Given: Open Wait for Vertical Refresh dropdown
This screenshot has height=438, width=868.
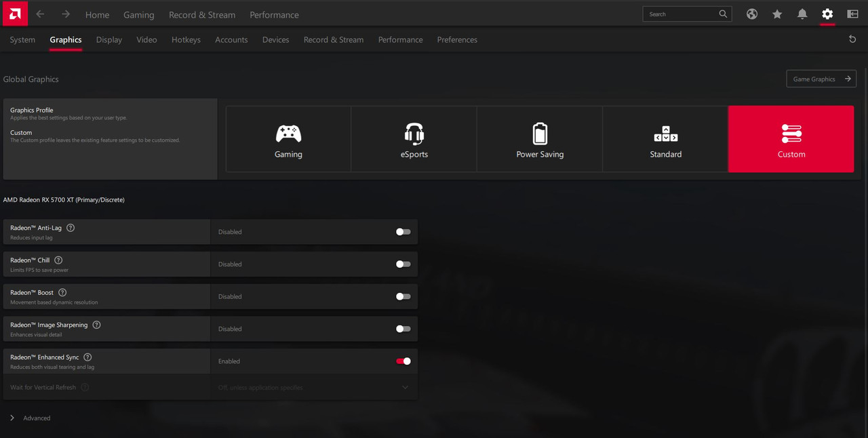Looking at the screenshot, I should pyautogui.click(x=314, y=387).
